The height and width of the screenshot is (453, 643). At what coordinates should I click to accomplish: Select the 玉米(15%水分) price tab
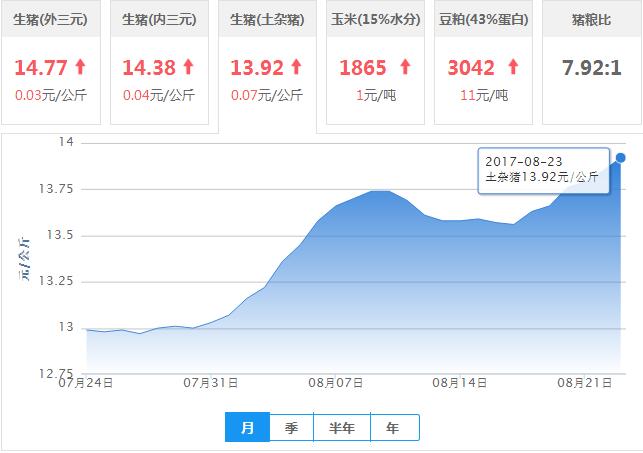tap(375, 62)
